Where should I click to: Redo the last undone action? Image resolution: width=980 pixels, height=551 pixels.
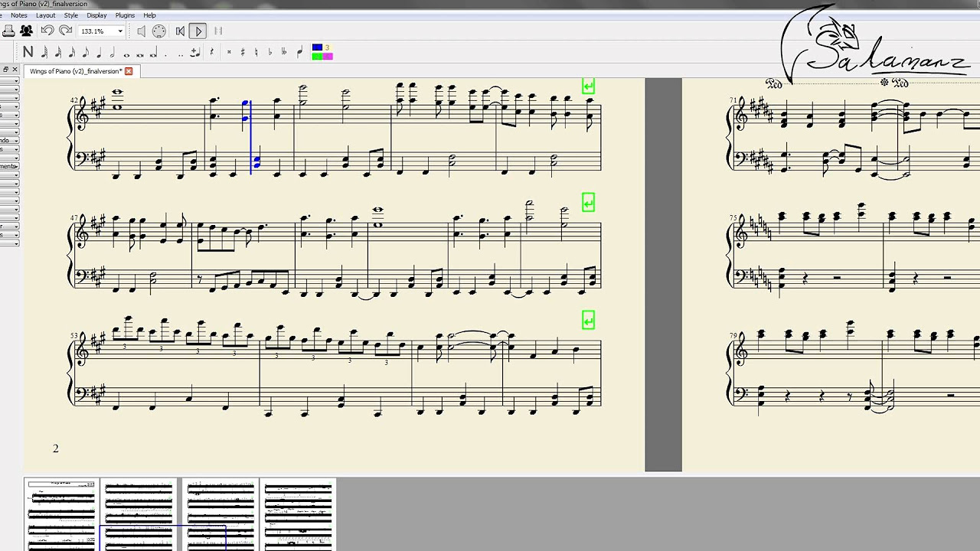[66, 31]
